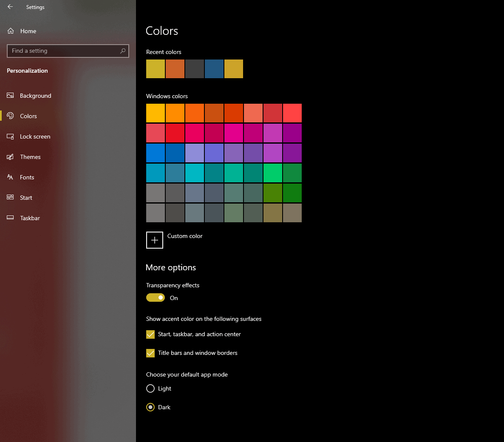Uncheck Title bars and window borders

pos(150,353)
